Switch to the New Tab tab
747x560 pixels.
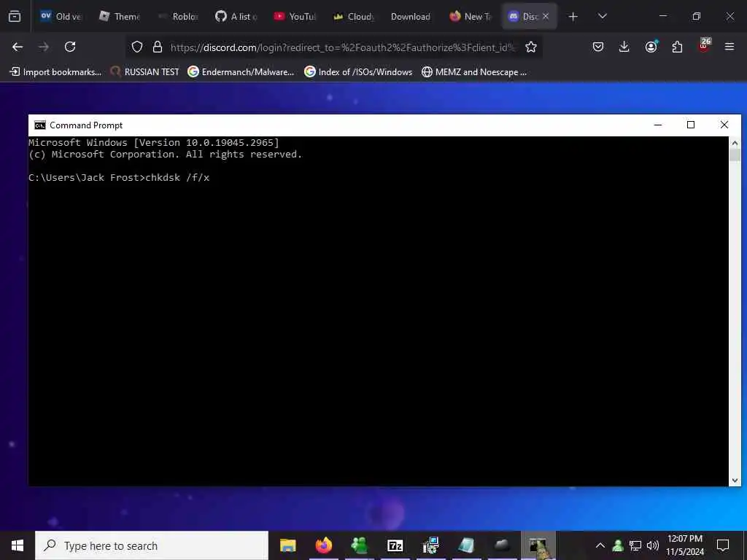pos(470,16)
